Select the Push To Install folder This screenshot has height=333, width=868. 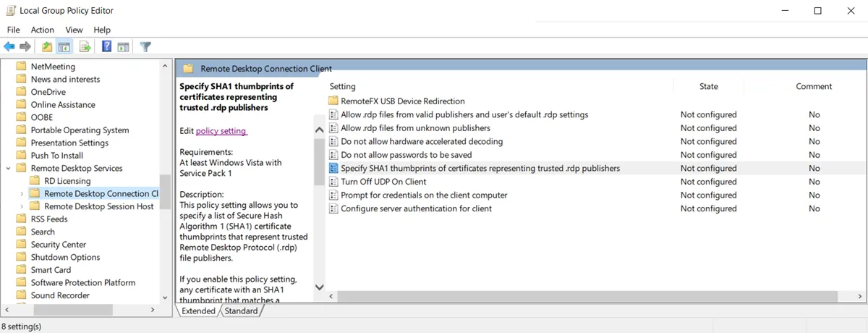coord(56,156)
